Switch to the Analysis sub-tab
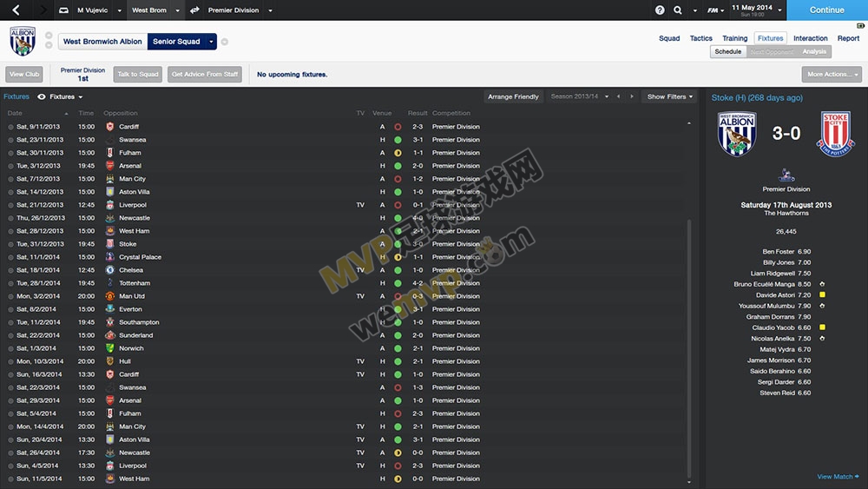 click(814, 51)
